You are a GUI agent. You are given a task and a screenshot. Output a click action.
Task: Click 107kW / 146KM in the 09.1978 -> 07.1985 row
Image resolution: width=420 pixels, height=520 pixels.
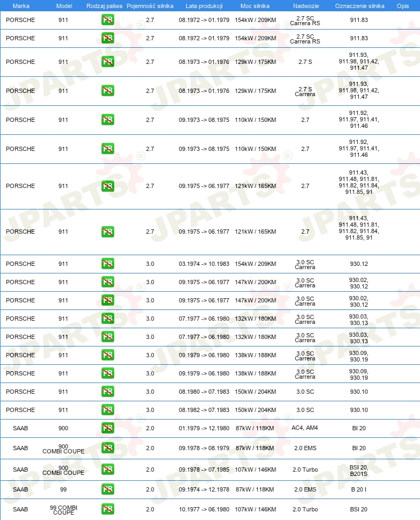tap(255, 470)
